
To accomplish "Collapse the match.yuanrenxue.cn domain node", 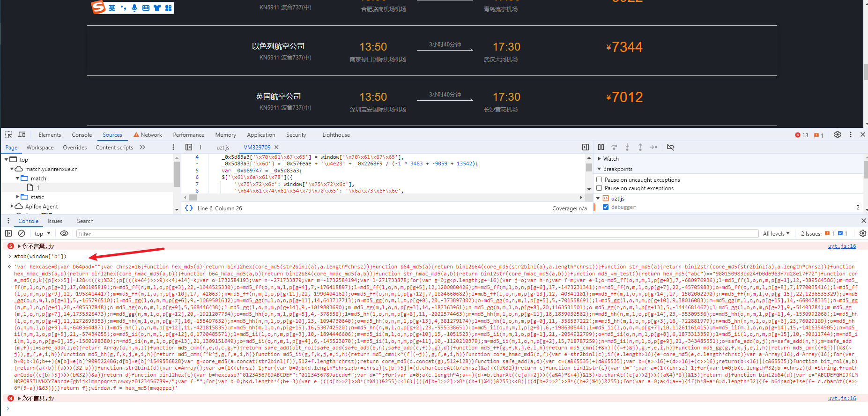I will tap(12, 169).
